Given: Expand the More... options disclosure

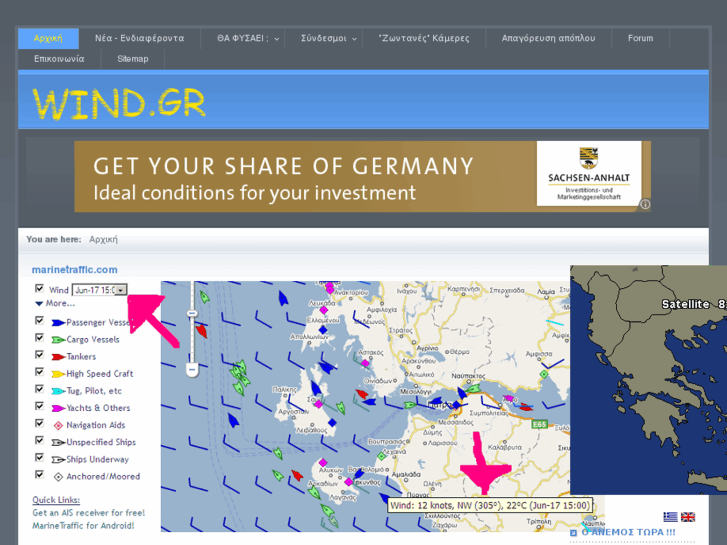Looking at the screenshot, I should [55, 303].
